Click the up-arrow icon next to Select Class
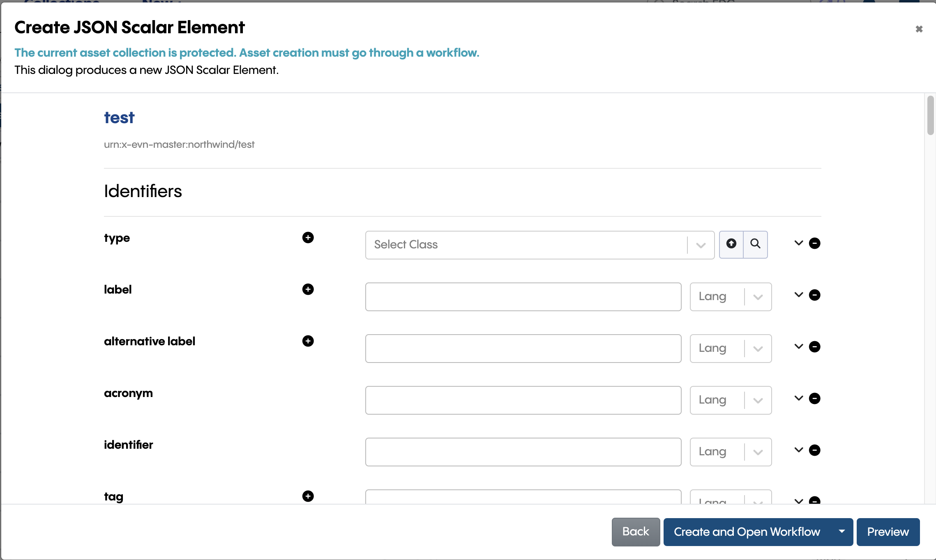936x560 pixels. (x=731, y=244)
